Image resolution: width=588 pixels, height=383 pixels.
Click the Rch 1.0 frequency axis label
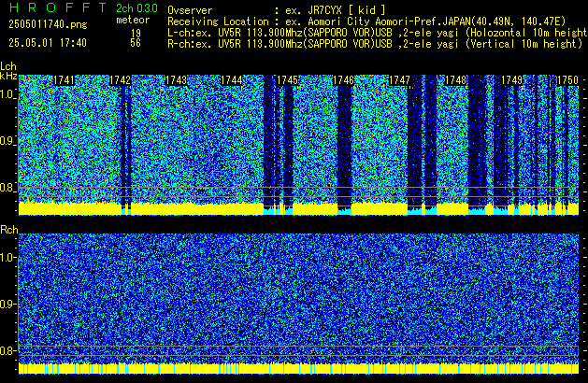(7, 258)
